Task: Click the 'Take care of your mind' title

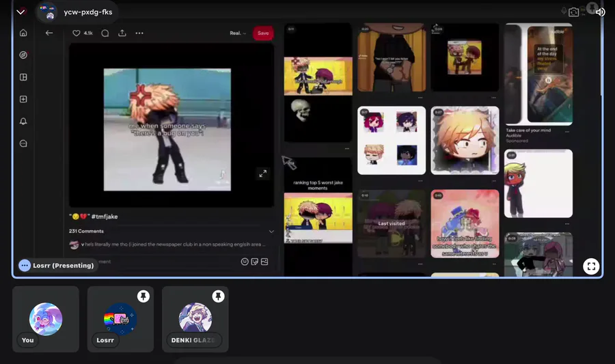Action: (528, 130)
